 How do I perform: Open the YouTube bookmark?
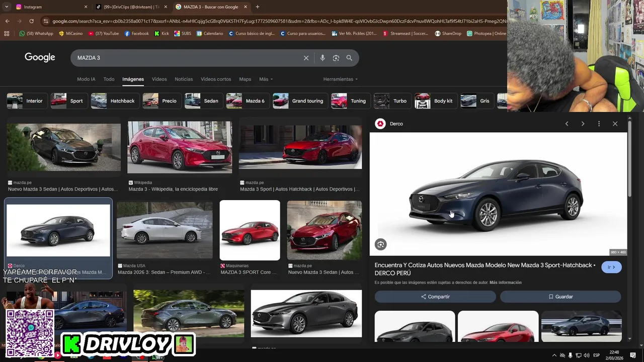pos(104,34)
